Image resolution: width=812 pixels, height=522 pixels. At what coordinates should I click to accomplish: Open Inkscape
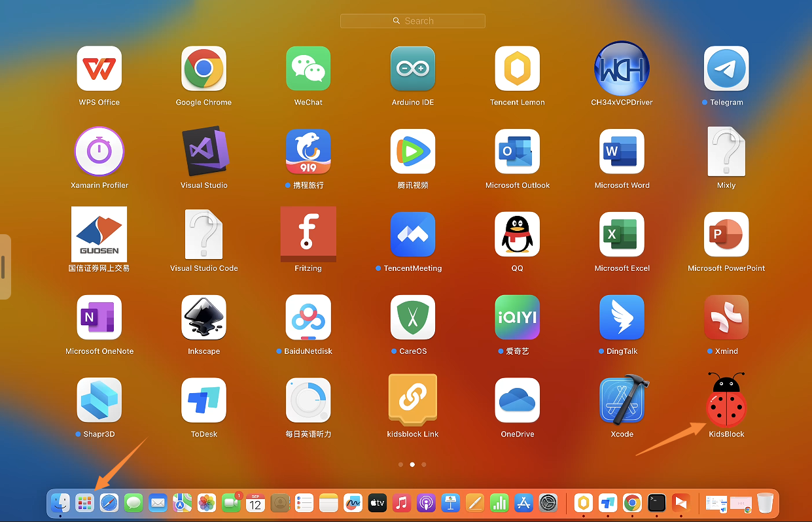[203, 317]
